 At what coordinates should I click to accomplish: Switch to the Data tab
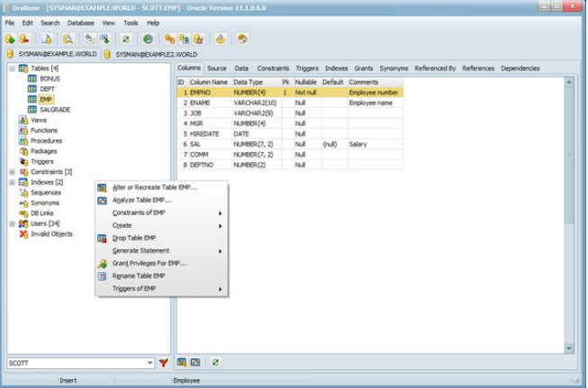241,68
